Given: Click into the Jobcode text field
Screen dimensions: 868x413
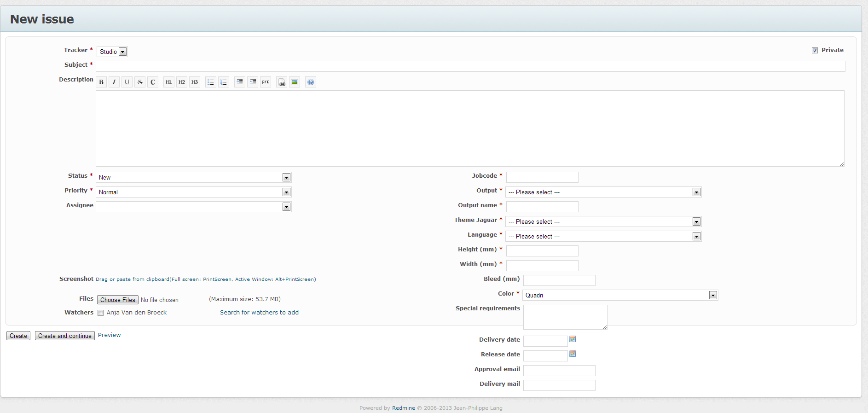Looking at the screenshot, I should tap(542, 177).
